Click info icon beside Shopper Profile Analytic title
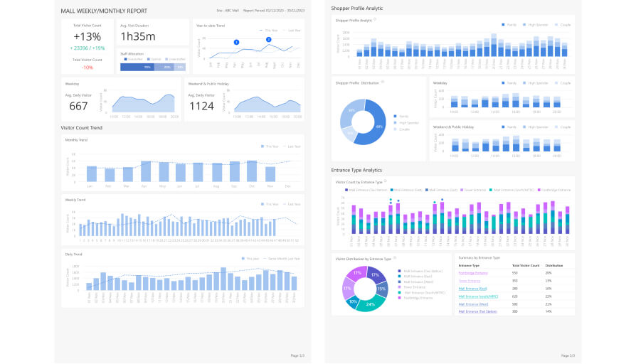Screen dimensions: 636x364 (375, 20)
